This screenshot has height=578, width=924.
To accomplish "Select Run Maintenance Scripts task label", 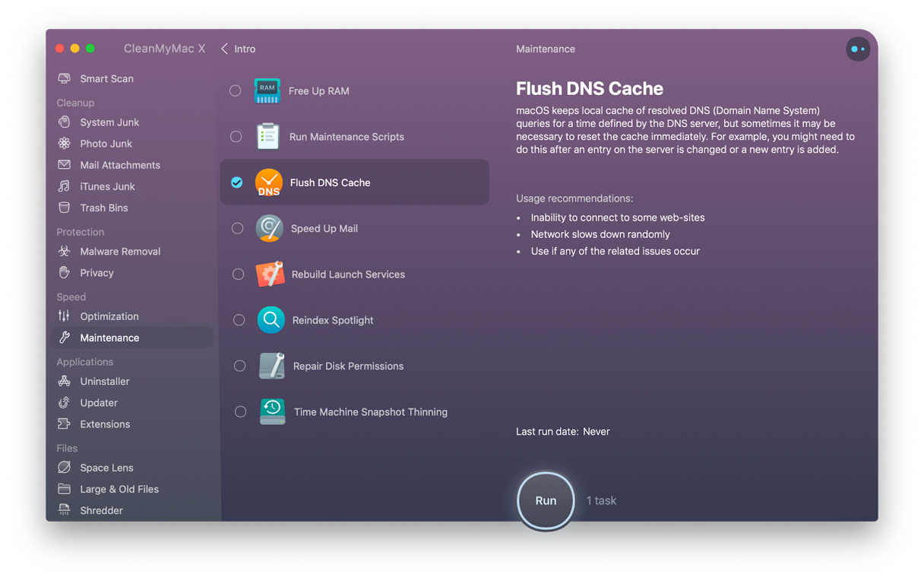I will pyautogui.click(x=346, y=136).
